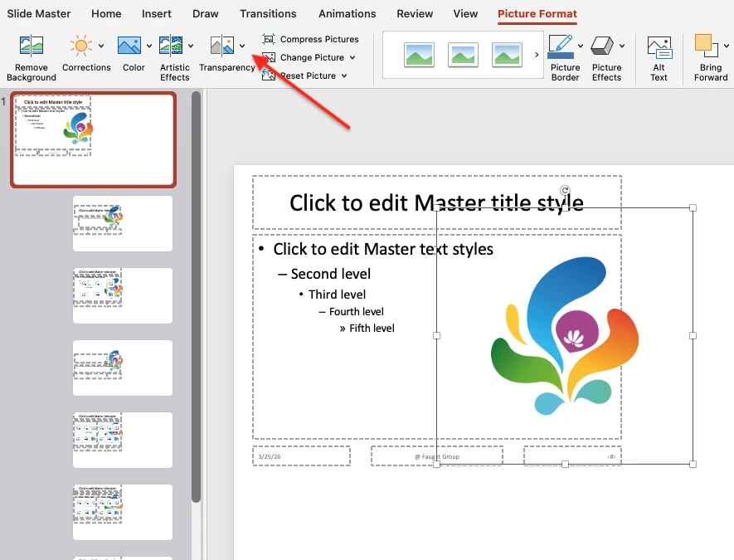This screenshot has height=560, width=734.
Task: Open the Color recolor tool
Action: click(x=129, y=46)
